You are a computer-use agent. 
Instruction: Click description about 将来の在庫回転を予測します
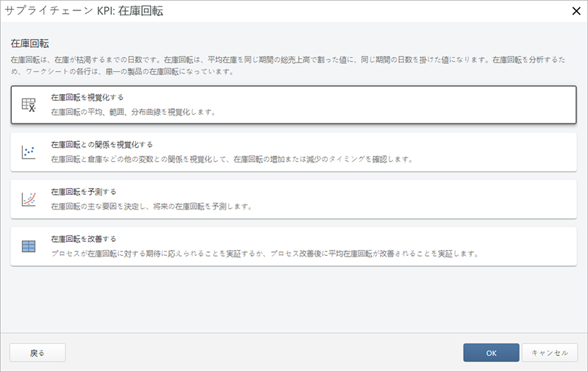point(151,207)
